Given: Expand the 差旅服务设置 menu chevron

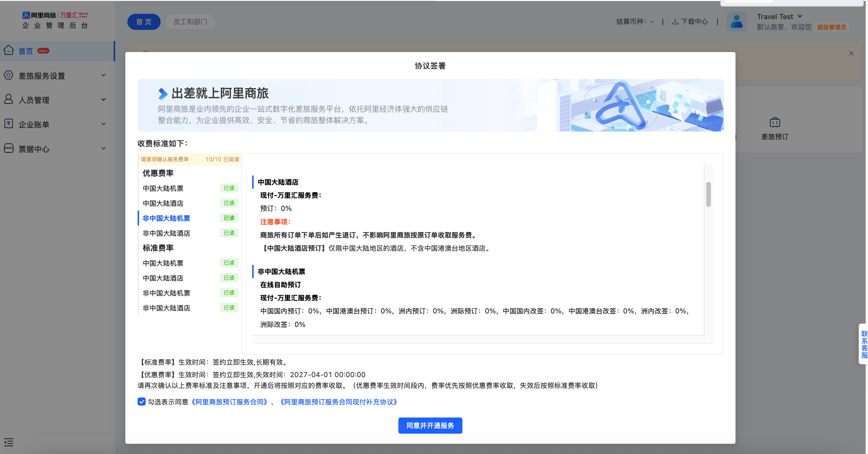Looking at the screenshot, I should tap(103, 75).
